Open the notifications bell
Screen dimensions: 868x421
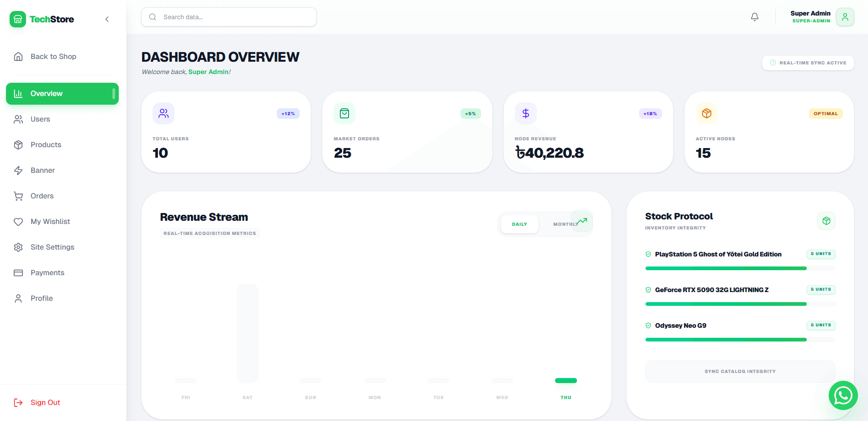(755, 17)
